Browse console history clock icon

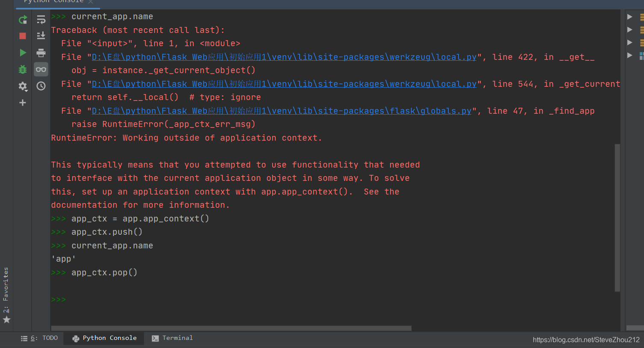[41, 86]
